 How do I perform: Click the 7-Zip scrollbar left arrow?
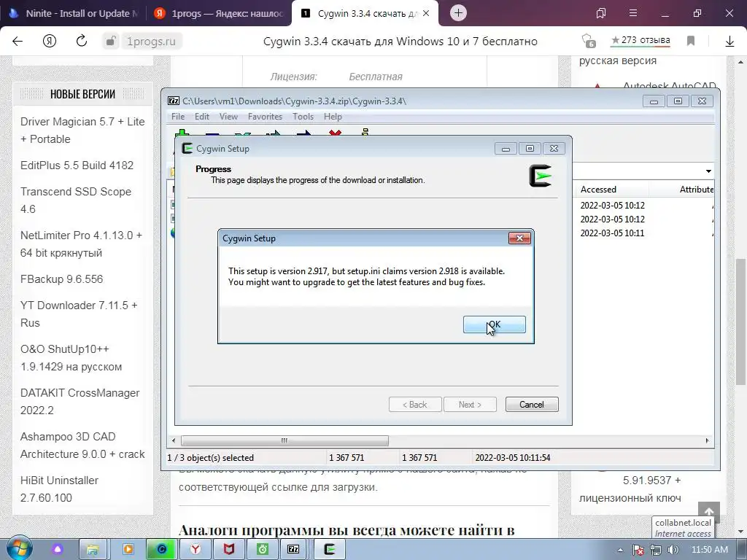[174, 440]
